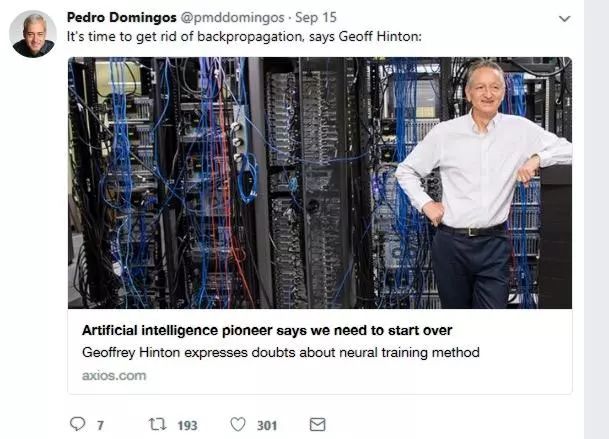This screenshot has width=609, height=439.
Task: Click the retweet arrows icon
Action: click(x=156, y=424)
